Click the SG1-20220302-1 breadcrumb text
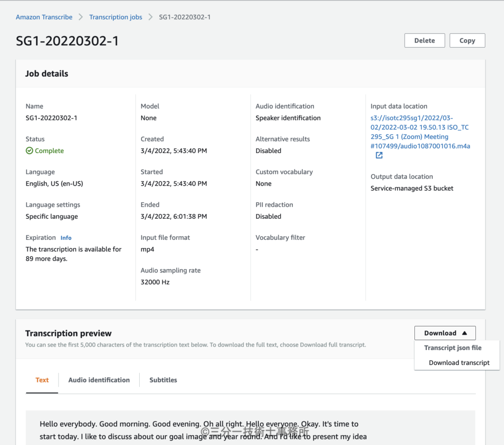Screen dimensions: 504x445 click(185, 17)
